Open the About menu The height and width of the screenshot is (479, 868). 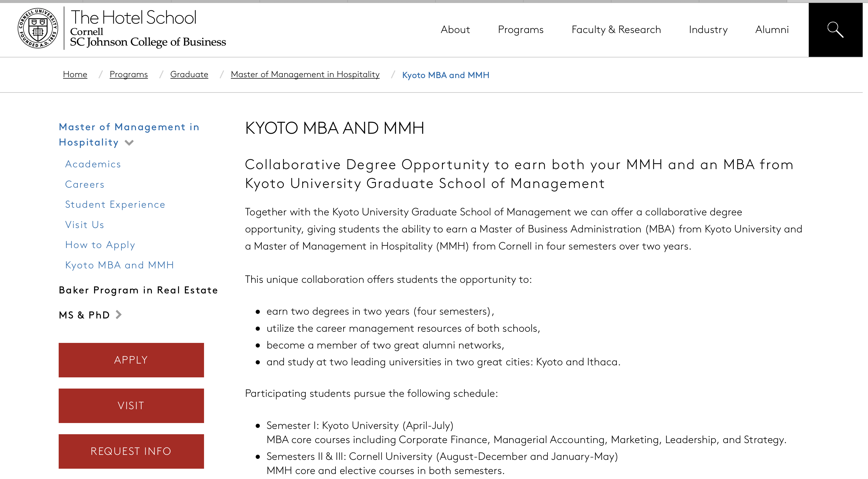tap(455, 30)
